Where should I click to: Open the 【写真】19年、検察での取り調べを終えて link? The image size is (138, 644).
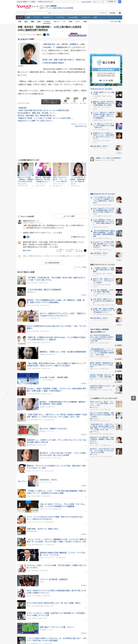pos(63,61)
